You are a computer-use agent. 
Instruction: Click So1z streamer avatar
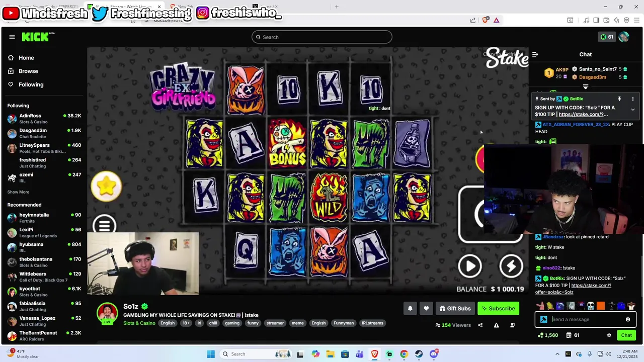tap(107, 313)
